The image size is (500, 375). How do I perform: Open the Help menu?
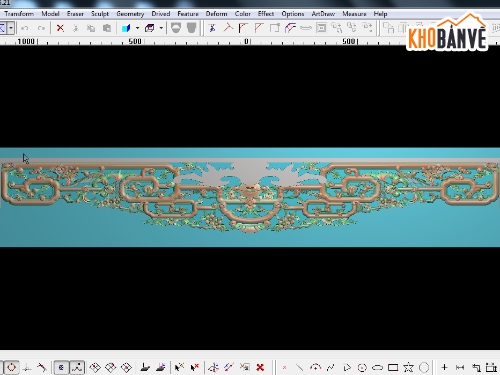pyautogui.click(x=380, y=14)
